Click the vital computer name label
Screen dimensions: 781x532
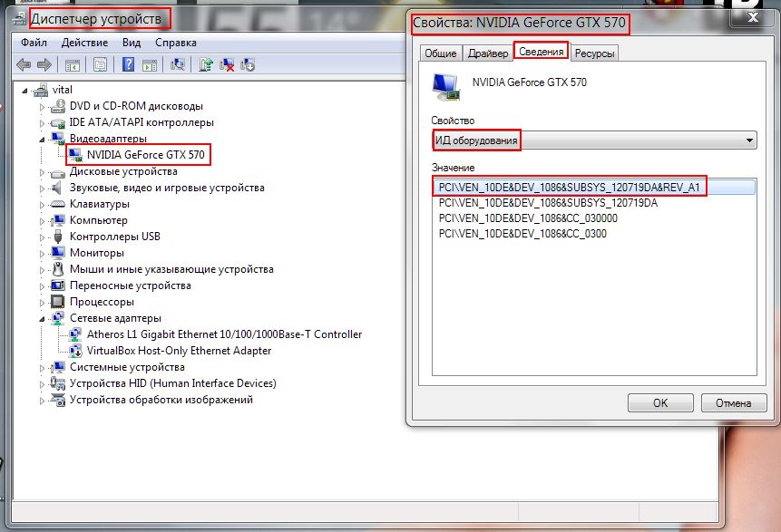click(63, 90)
